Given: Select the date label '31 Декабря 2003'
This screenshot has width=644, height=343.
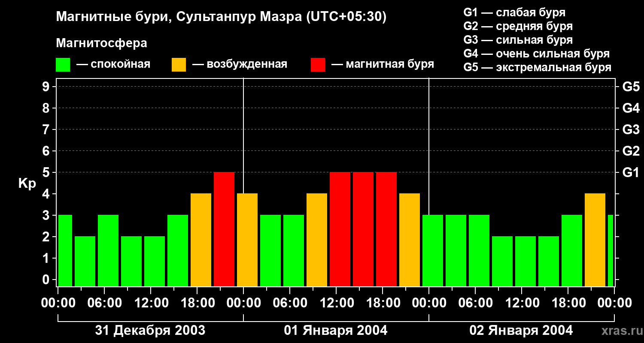Looking at the screenshot, I should [x=150, y=331].
